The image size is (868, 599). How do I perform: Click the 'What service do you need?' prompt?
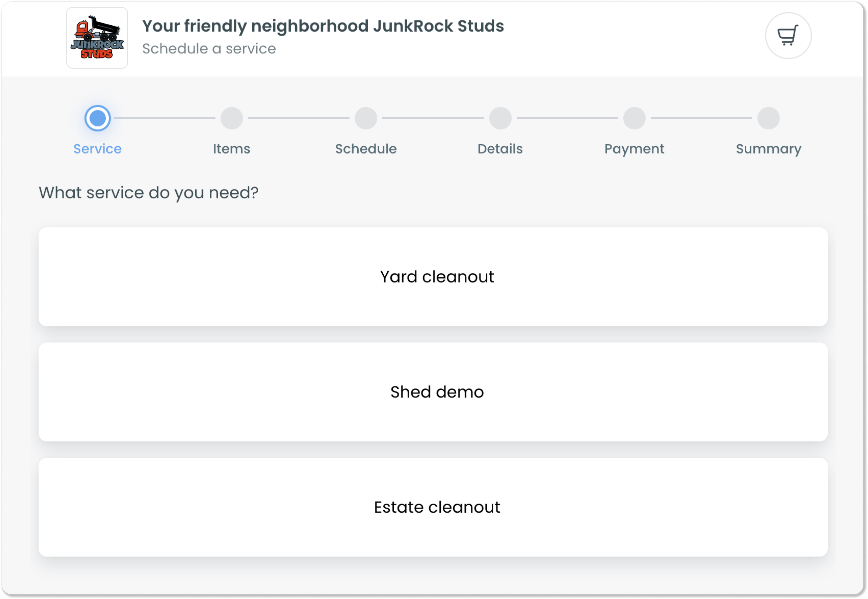pos(149,193)
